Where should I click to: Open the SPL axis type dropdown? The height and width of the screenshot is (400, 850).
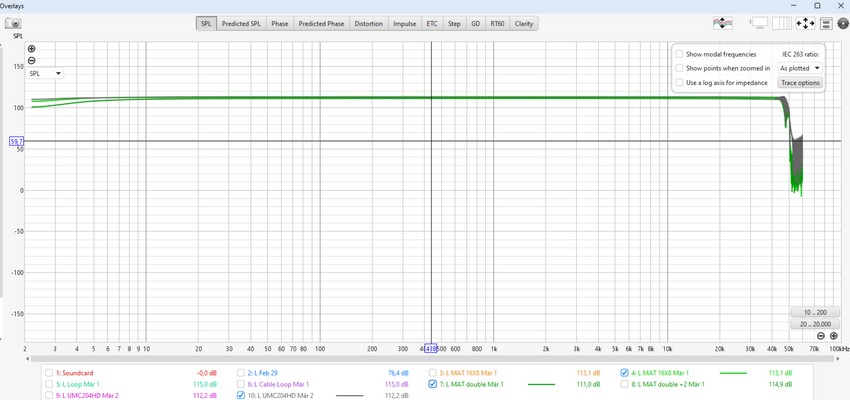pyautogui.click(x=44, y=73)
